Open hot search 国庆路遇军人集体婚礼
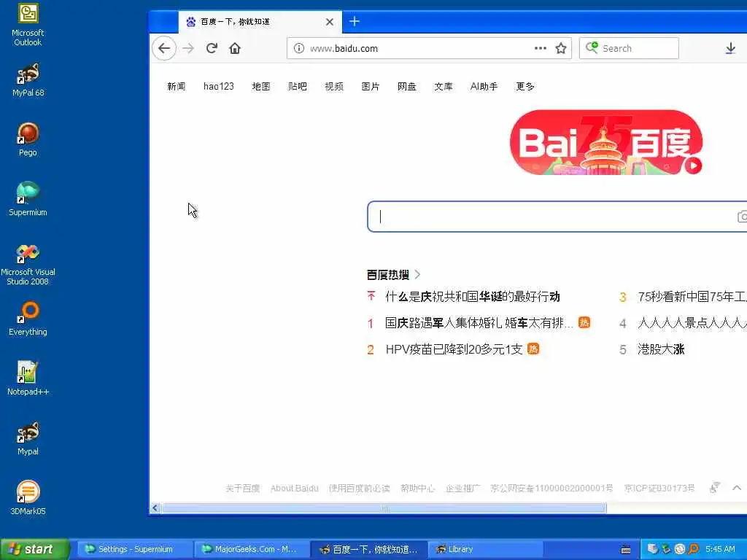The image size is (747, 560). [479, 323]
